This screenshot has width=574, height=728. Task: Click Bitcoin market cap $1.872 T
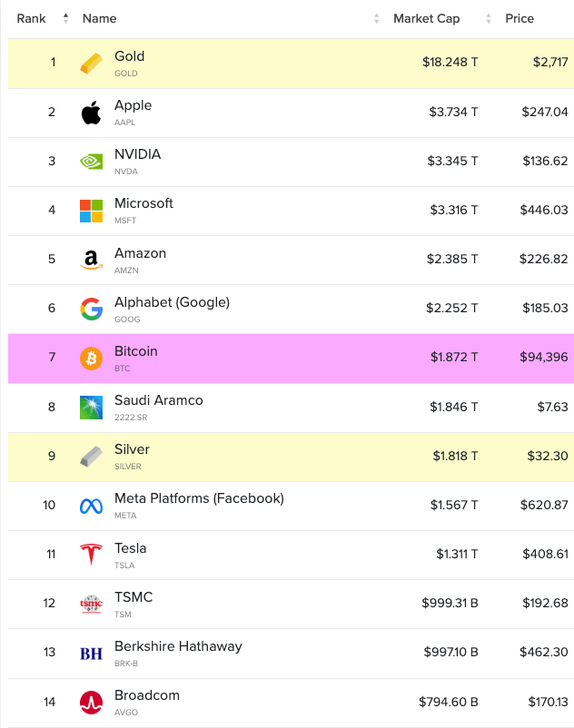point(454,357)
